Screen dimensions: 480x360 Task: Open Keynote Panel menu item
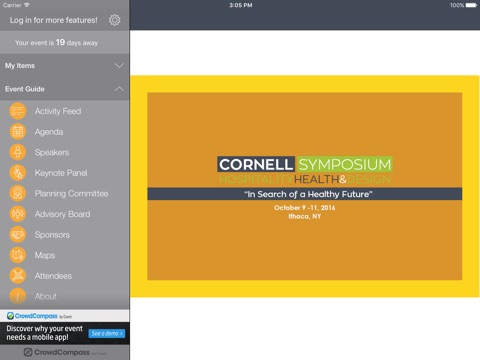[65, 173]
